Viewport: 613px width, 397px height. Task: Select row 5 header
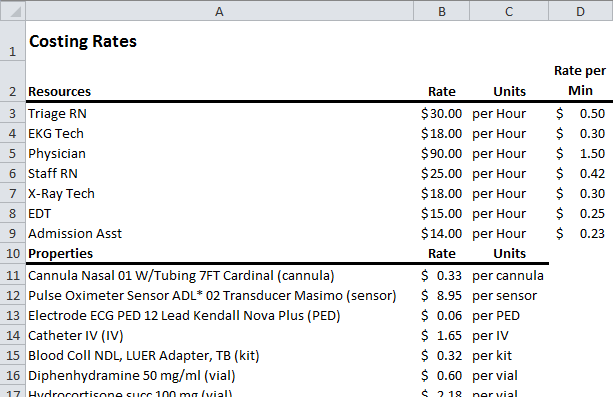pyautogui.click(x=13, y=153)
